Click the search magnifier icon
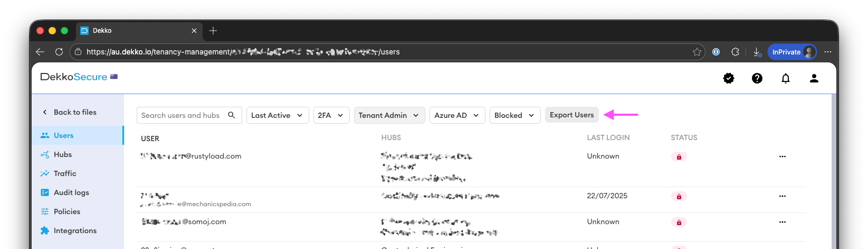The height and width of the screenshot is (249, 868). pyautogui.click(x=231, y=115)
